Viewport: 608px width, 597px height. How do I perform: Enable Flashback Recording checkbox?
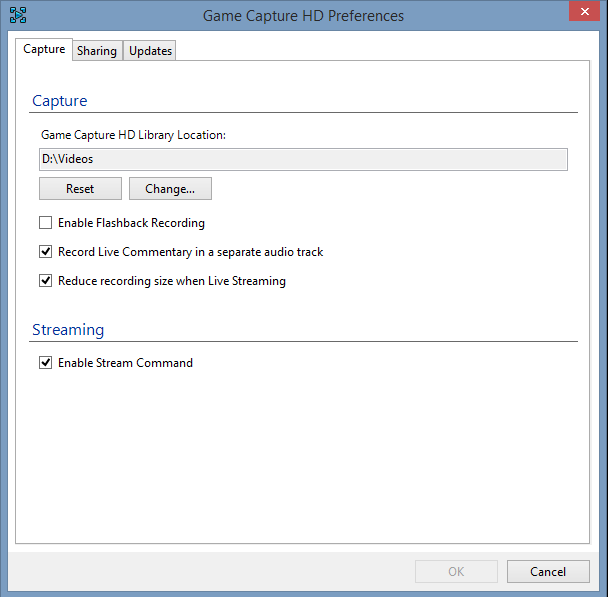(x=46, y=223)
